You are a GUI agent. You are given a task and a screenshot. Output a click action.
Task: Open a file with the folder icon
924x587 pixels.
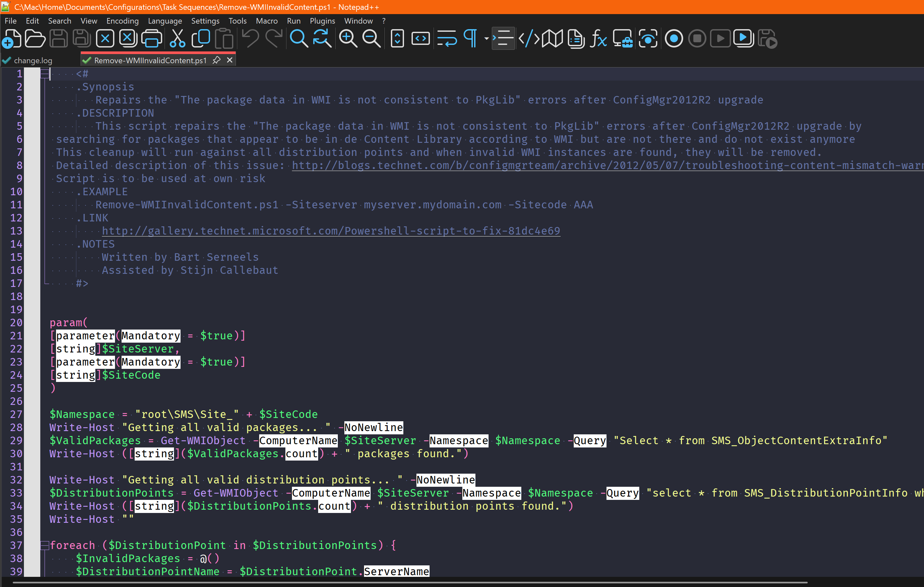coord(35,38)
